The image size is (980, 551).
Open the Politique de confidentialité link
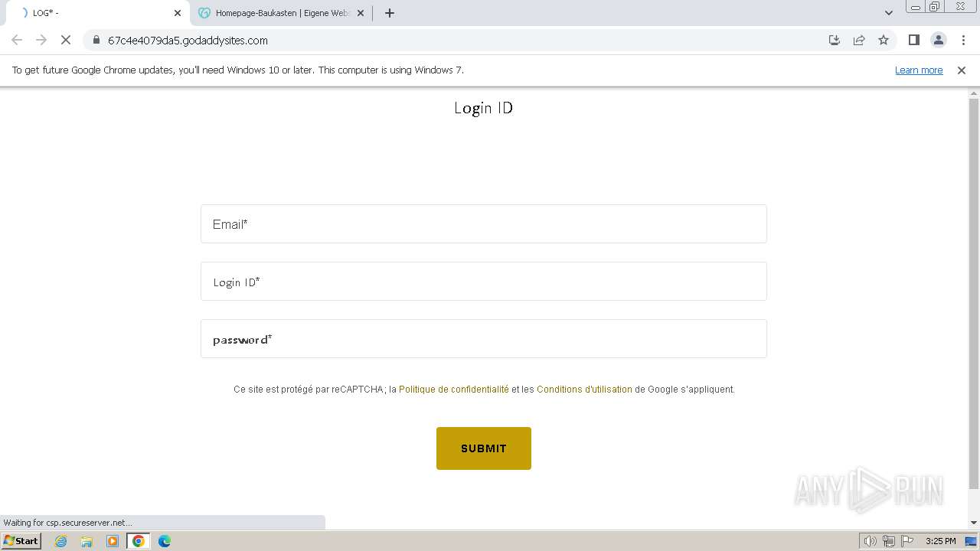(454, 389)
